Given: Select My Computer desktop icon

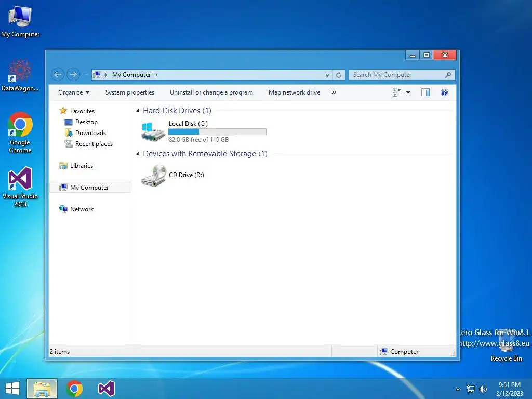Looking at the screenshot, I should click(x=20, y=22).
